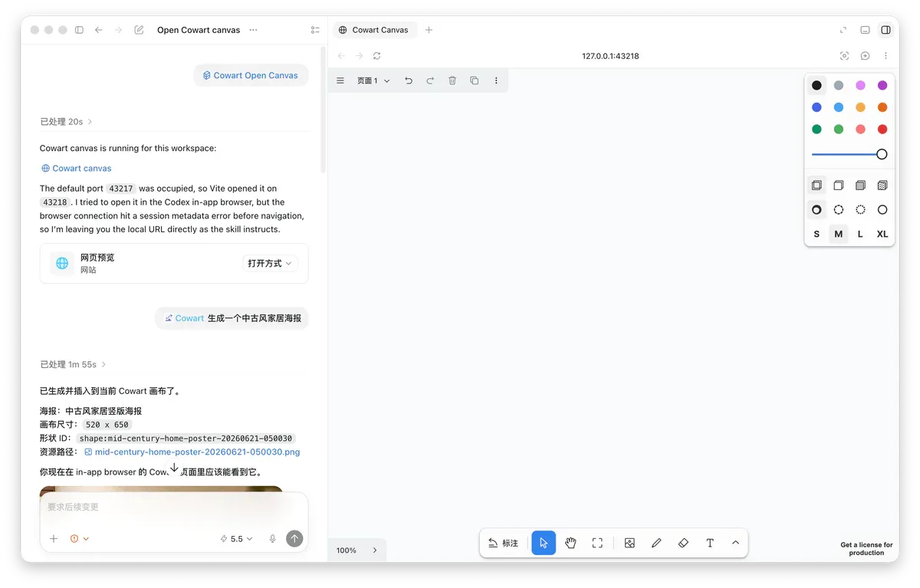Open the 打开方式 dropdown
The width and height of the screenshot is (920, 588).
click(x=270, y=263)
